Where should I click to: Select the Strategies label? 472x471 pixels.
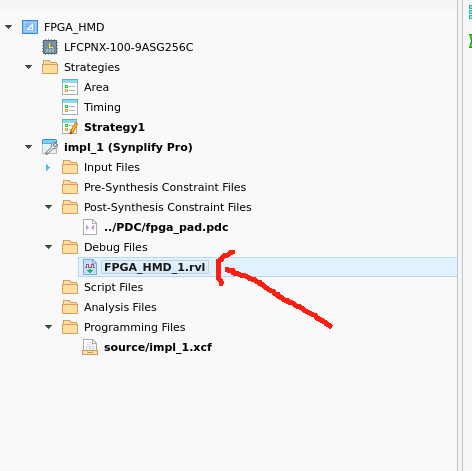[92, 67]
